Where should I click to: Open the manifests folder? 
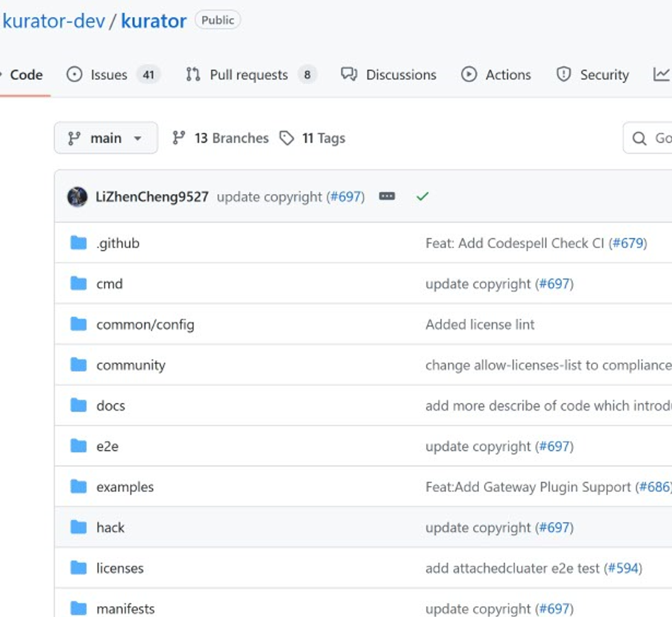(126, 609)
